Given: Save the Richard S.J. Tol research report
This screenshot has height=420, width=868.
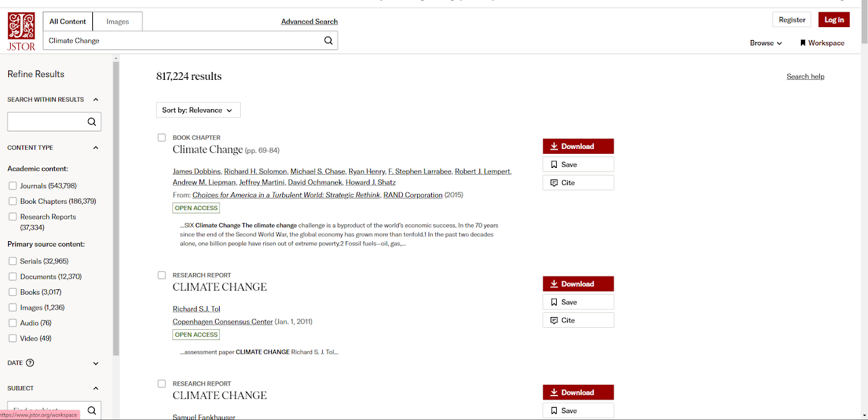Looking at the screenshot, I should click(x=578, y=302).
